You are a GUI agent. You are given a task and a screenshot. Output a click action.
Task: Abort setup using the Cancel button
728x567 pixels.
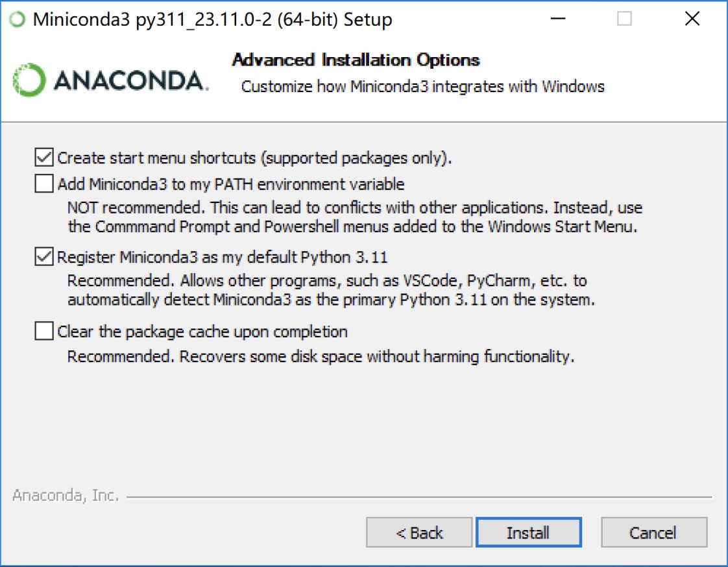(x=654, y=532)
